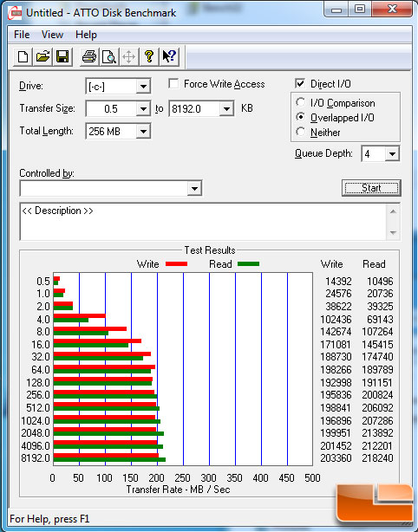
Task: Close the ATTO Disk Benchmark window
Action: (x=392, y=10)
